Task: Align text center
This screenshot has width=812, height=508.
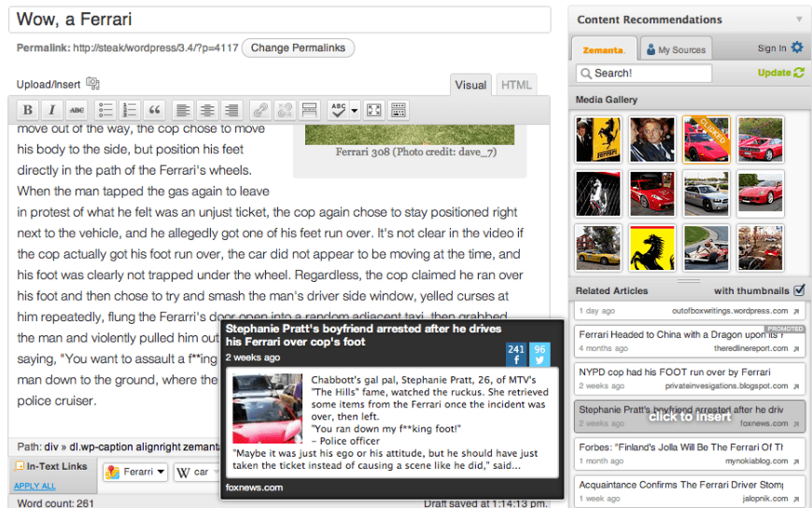Action: point(207,110)
